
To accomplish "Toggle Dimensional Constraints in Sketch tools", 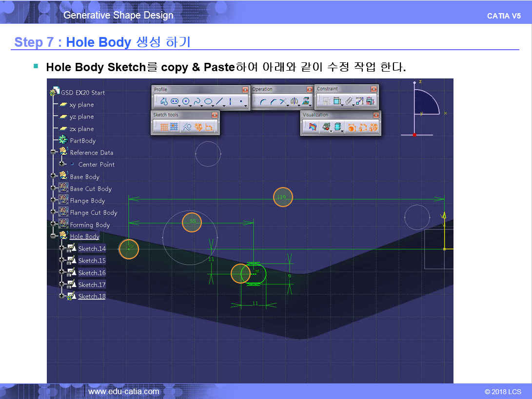I will 209,127.
